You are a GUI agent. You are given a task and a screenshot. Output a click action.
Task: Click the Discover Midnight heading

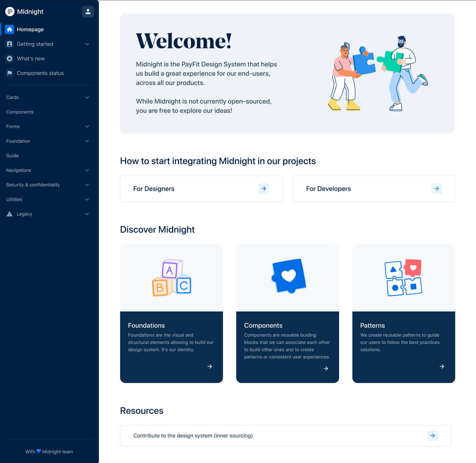pos(157,229)
